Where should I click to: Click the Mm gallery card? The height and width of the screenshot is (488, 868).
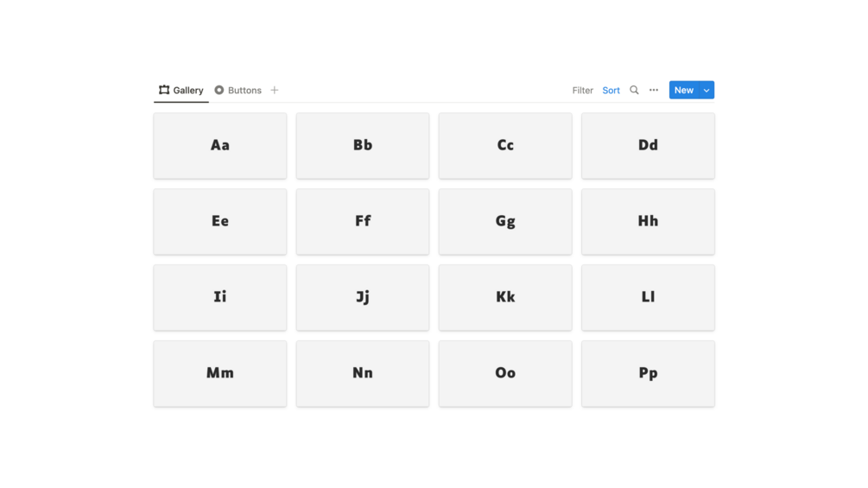[x=220, y=373]
